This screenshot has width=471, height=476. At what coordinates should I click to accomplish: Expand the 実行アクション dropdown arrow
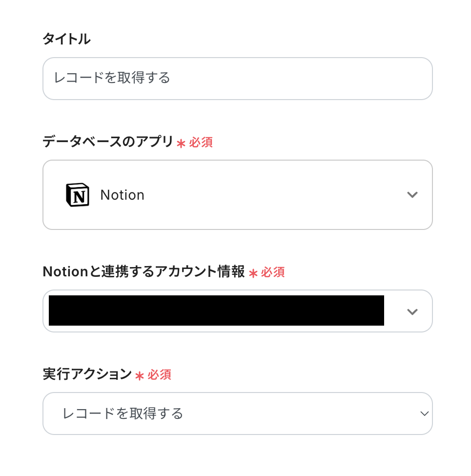[x=424, y=414]
